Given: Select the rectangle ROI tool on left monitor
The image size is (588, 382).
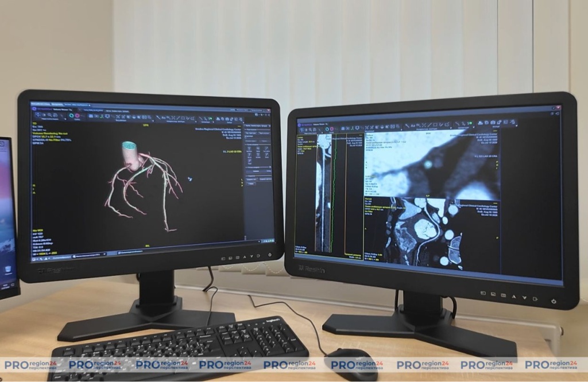Looking at the screenshot, I should click(183, 118).
